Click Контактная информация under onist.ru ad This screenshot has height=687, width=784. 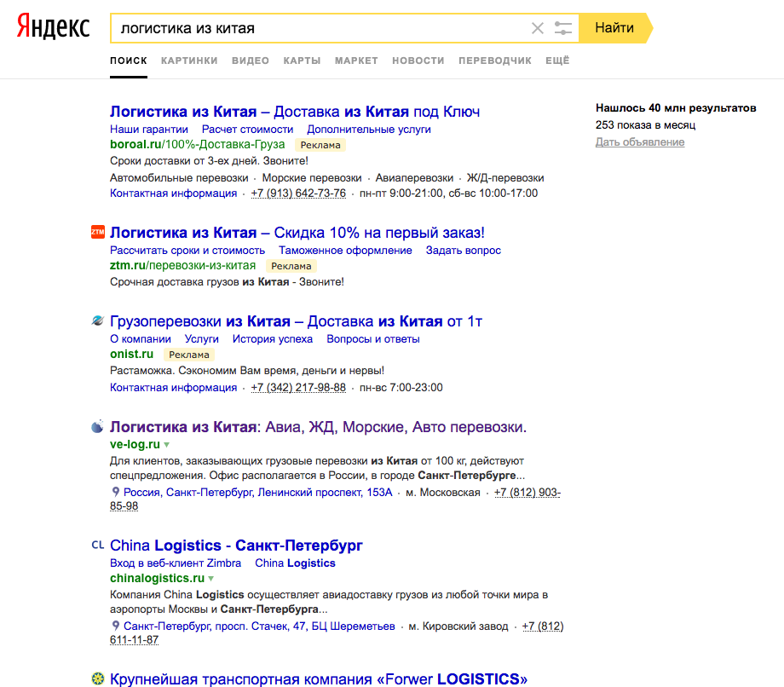(173, 388)
